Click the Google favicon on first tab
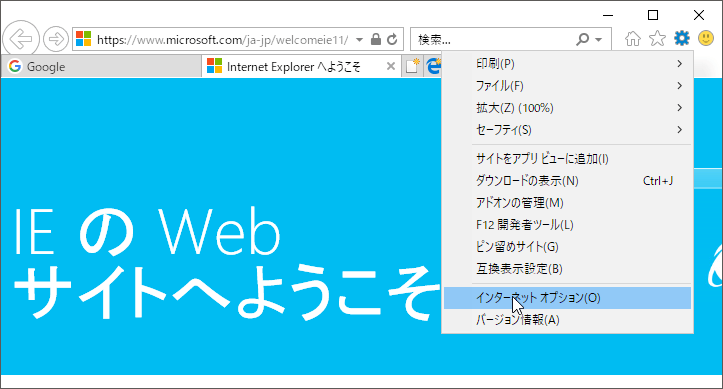Viewport: 723px width, 389px height. (x=15, y=66)
